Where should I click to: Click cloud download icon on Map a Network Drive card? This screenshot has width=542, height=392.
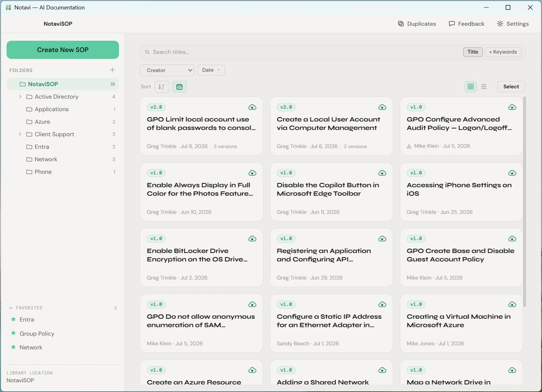click(x=512, y=370)
